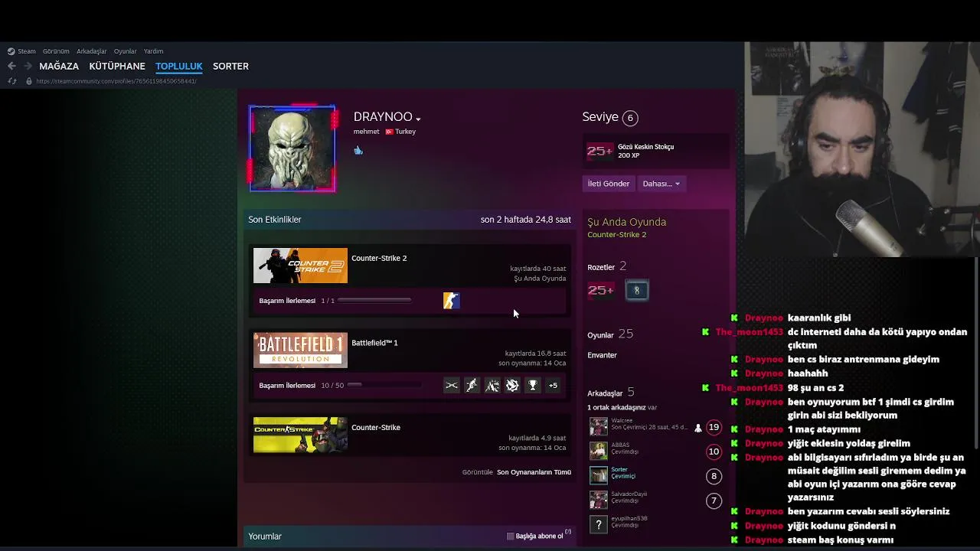
Task: Click the İleti Gönder button
Action: pyautogui.click(x=608, y=184)
